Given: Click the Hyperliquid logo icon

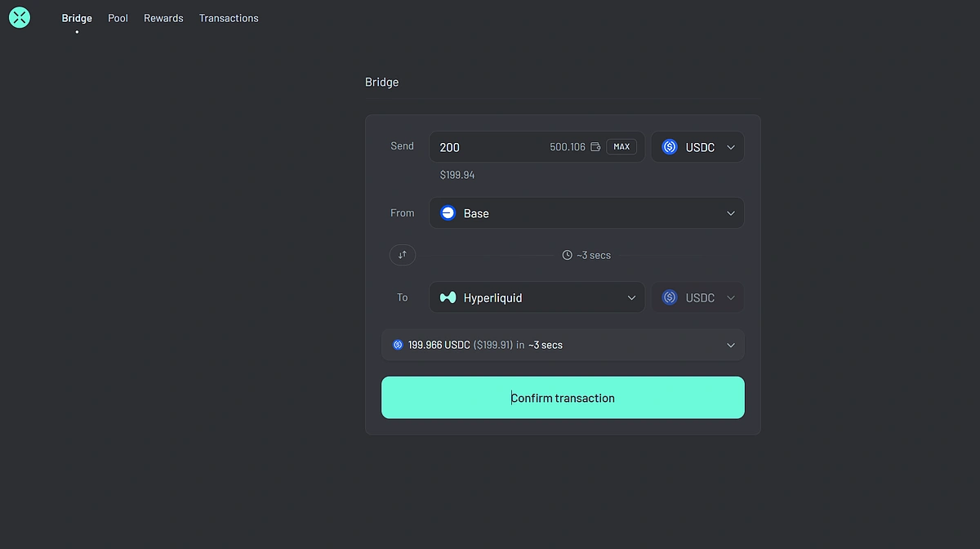Looking at the screenshot, I should 448,298.
